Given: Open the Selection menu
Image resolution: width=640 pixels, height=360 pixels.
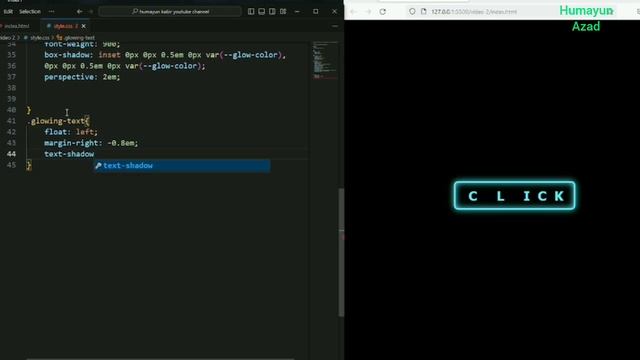Looking at the screenshot, I should click(30, 11).
